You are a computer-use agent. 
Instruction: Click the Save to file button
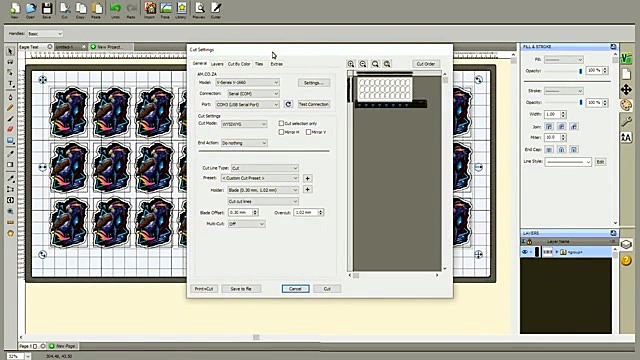pos(241,289)
